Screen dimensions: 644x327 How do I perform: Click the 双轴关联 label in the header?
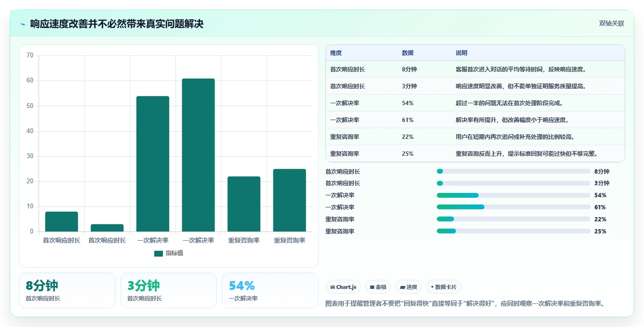pyautogui.click(x=612, y=24)
